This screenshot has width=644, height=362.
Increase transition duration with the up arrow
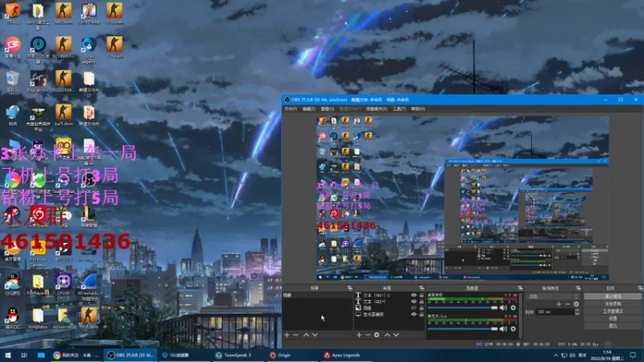[577, 311]
